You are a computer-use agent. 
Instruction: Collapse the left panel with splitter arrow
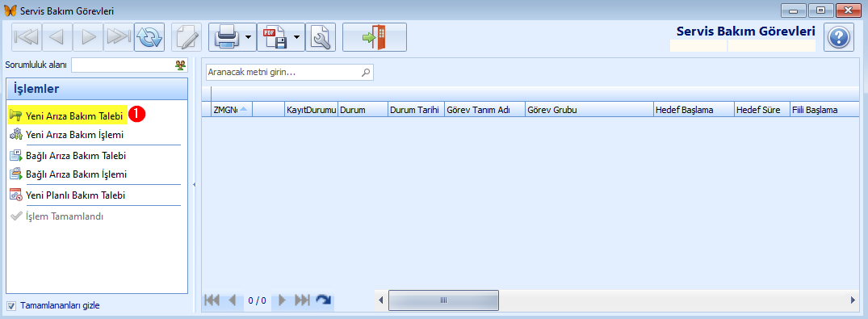195,184
